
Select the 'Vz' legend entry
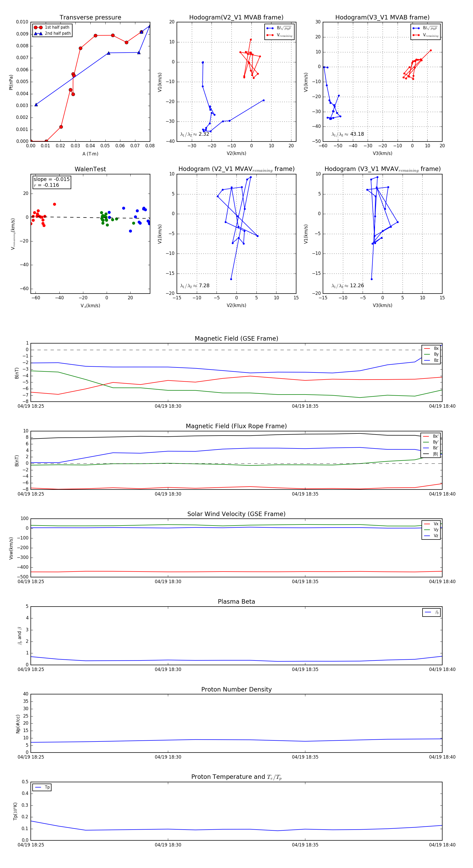tap(431, 536)
